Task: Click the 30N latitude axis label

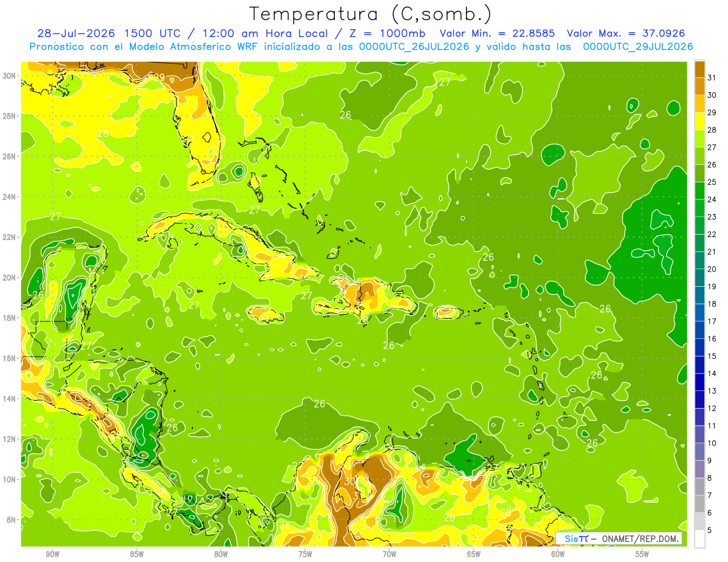Action: (9, 76)
